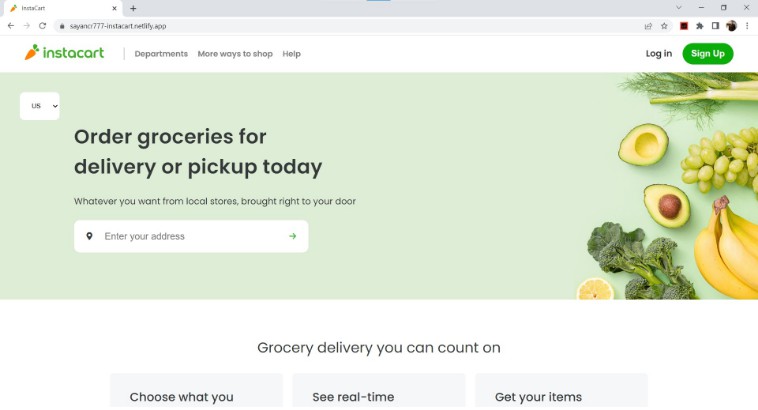758x410 pixels.
Task: Open the US country selector dropdown
Action: coord(40,106)
